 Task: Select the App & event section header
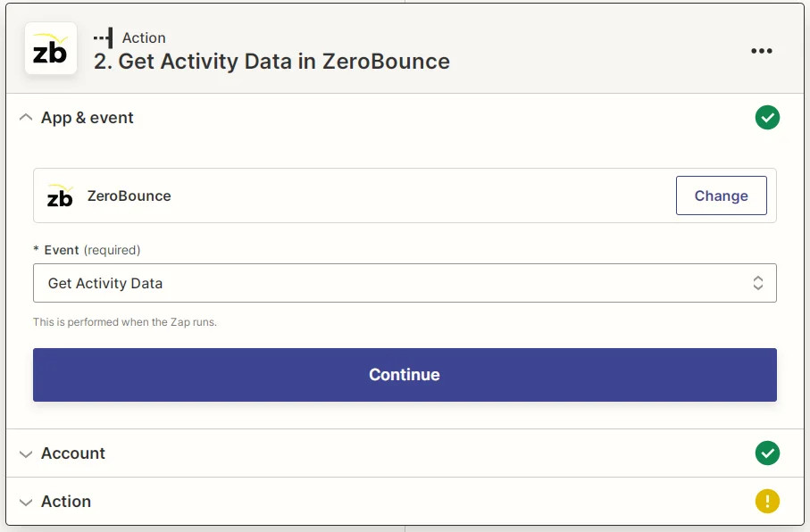(x=88, y=117)
